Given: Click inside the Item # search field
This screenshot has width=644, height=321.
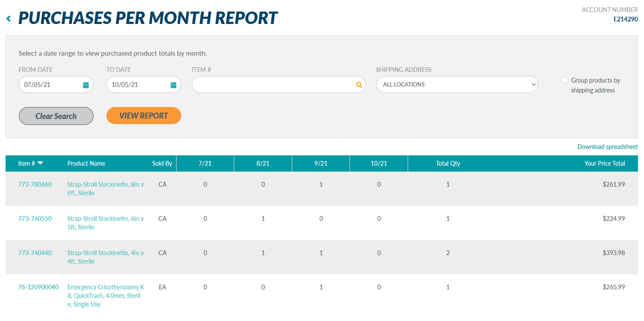Looking at the screenshot, I should pyautogui.click(x=273, y=85).
